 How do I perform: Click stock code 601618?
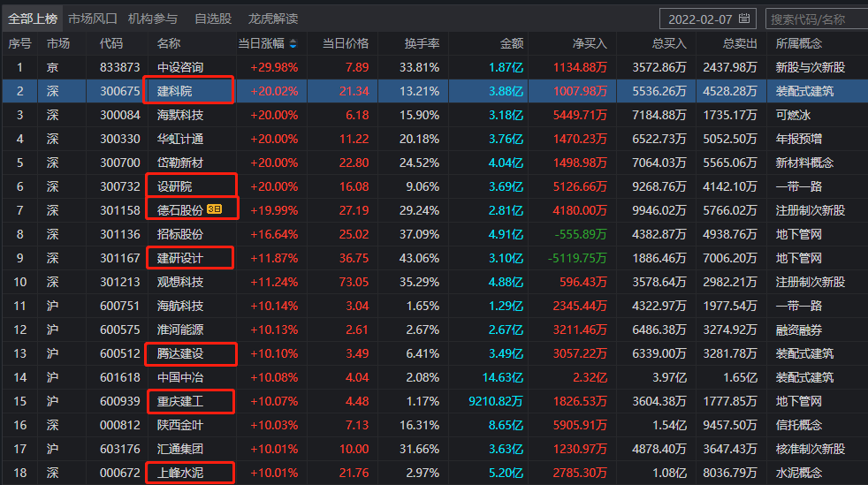pyautogui.click(x=119, y=377)
